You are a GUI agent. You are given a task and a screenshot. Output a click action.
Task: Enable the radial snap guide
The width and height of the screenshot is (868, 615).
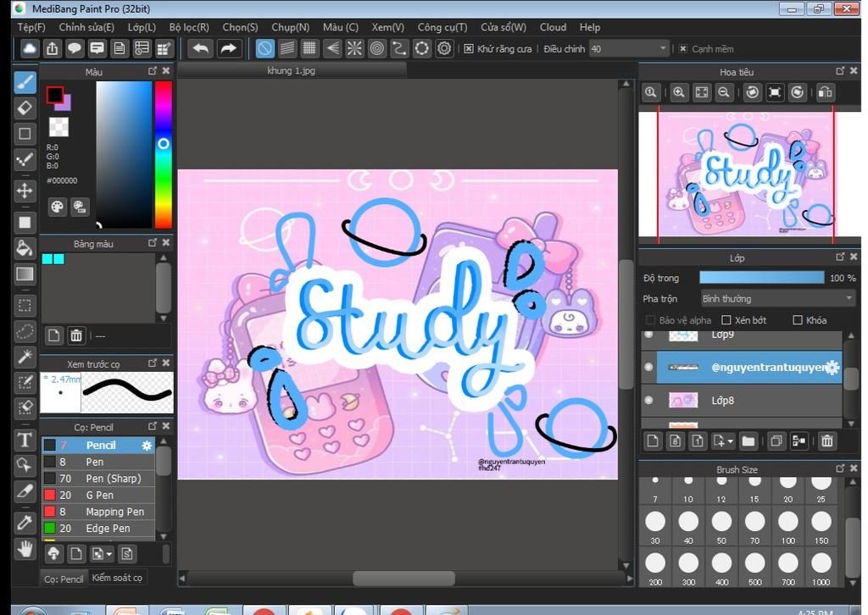tap(354, 48)
